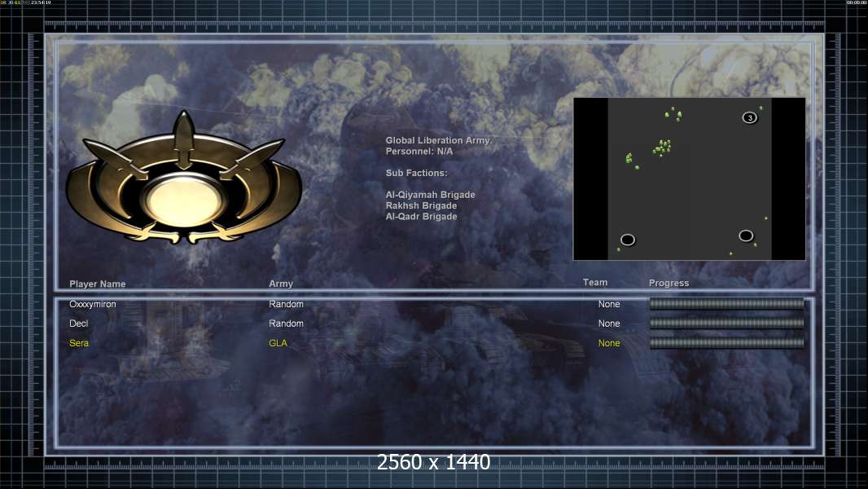Click the GLA faction emblem logo
The width and height of the screenshot is (868, 489).
(184, 178)
